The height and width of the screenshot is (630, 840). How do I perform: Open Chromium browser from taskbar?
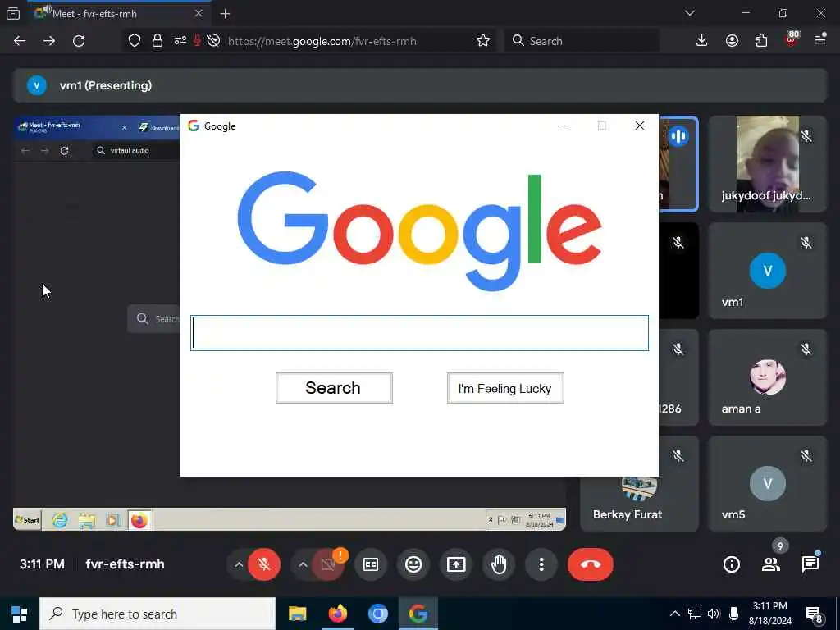[377, 614]
